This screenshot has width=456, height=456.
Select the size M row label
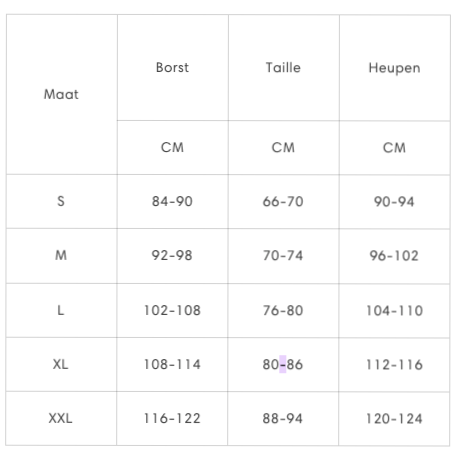61,255
